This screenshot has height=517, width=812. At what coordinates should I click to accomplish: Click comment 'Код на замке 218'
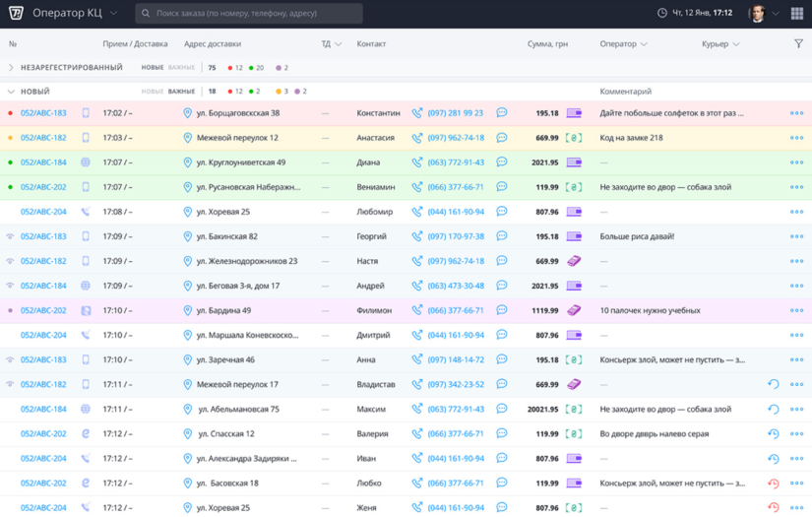click(631, 138)
